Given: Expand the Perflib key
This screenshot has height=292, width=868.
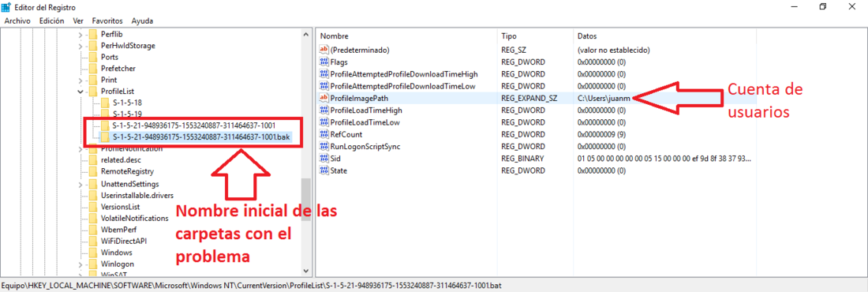Looking at the screenshot, I should pyautogui.click(x=80, y=35).
